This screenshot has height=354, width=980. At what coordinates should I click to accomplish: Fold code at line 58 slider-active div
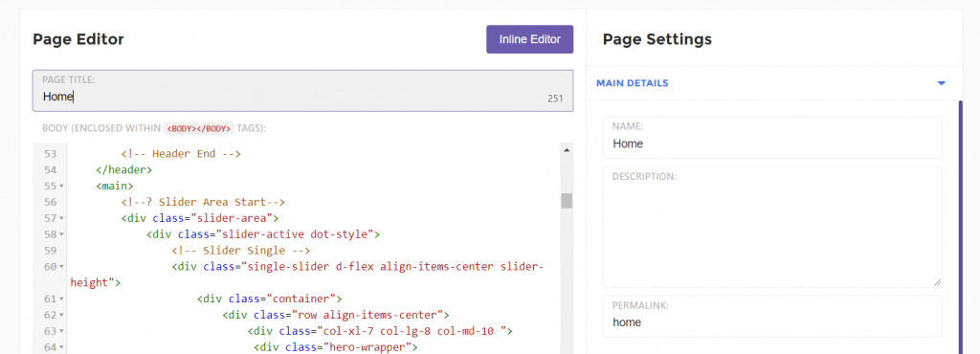[x=62, y=234]
